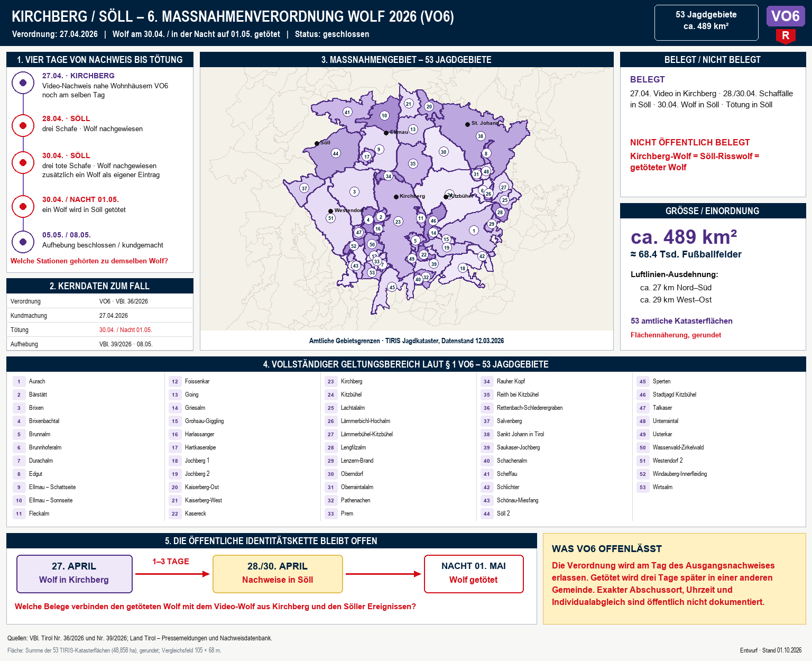812x661 pixels.
Task: Click the 'NACHT 01. MAI Wolf getötet' box
Action: [x=474, y=574]
